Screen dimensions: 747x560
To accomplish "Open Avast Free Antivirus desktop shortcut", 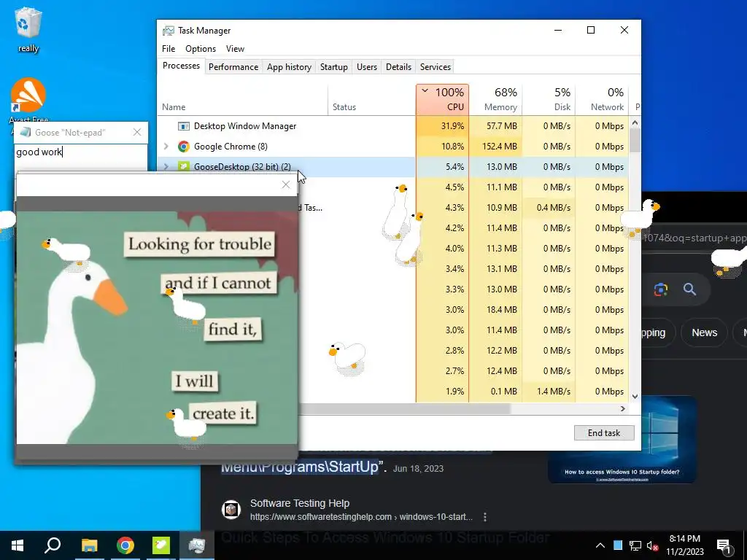I will click(x=28, y=100).
